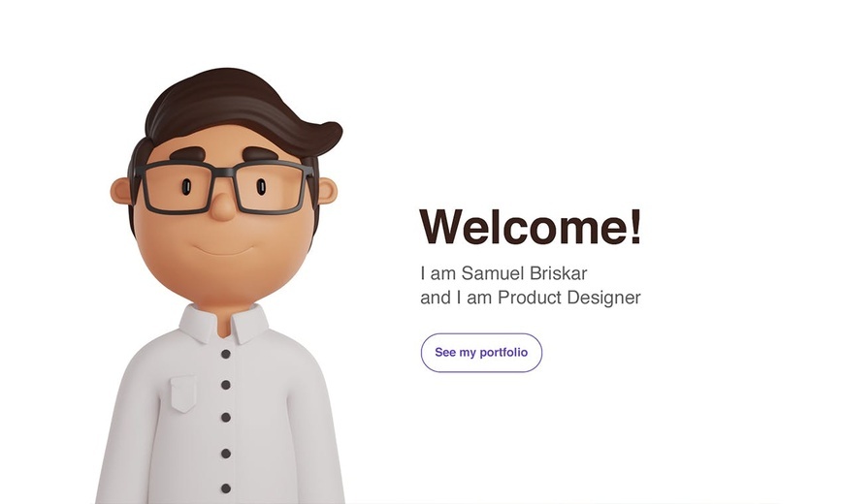Click the avatar's shirt collar
Viewport: 843px width, 504px height.
point(224,324)
